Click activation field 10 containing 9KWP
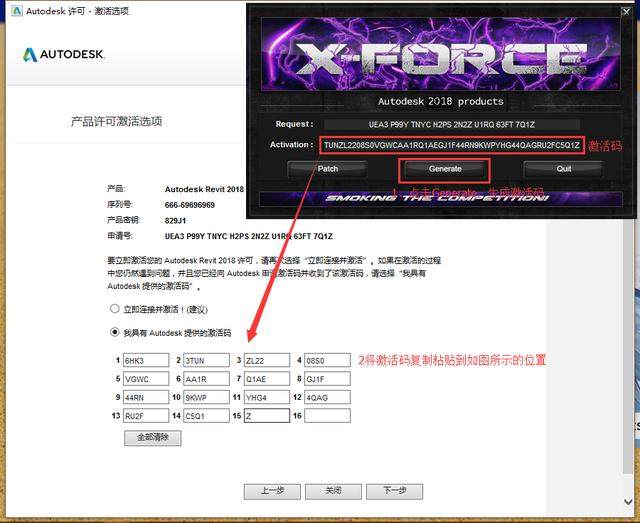 [x=206, y=397]
